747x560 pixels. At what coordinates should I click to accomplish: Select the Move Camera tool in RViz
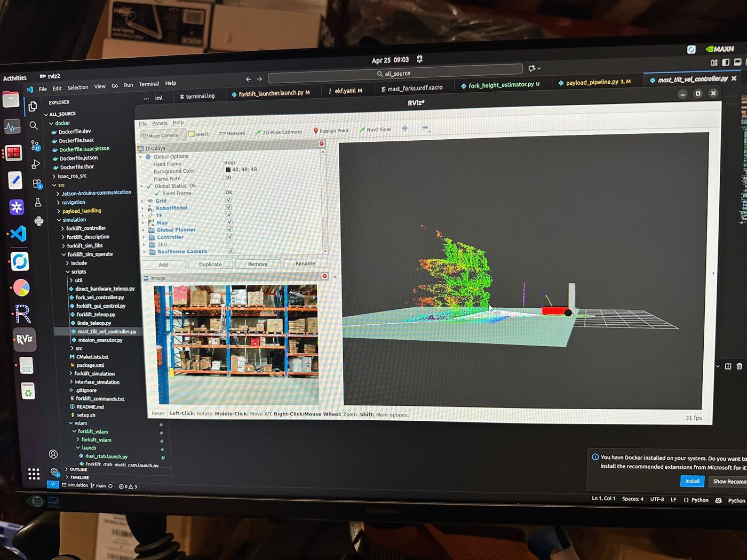coord(160,135)
